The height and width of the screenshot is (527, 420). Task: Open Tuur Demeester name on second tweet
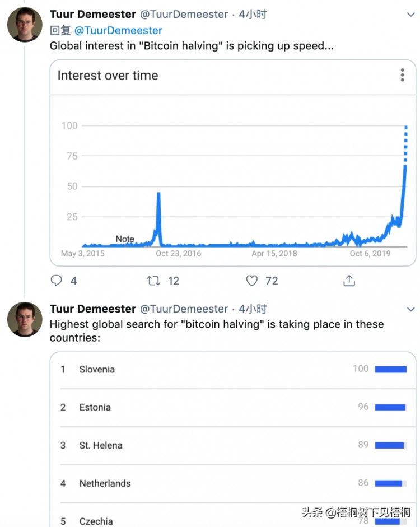click(x=93, y=309)
